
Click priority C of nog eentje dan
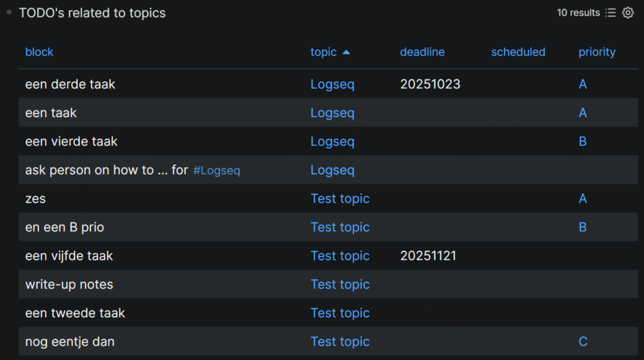click(x=582, y=342)
